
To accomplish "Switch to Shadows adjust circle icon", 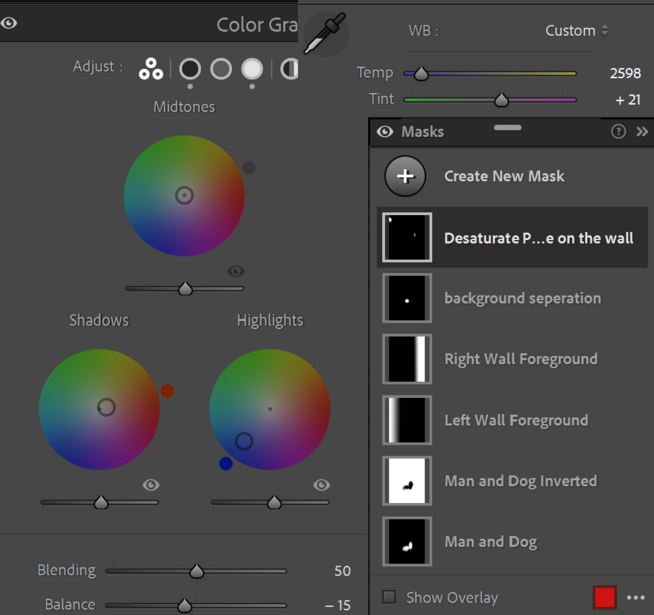I will [x=190, y=69].
